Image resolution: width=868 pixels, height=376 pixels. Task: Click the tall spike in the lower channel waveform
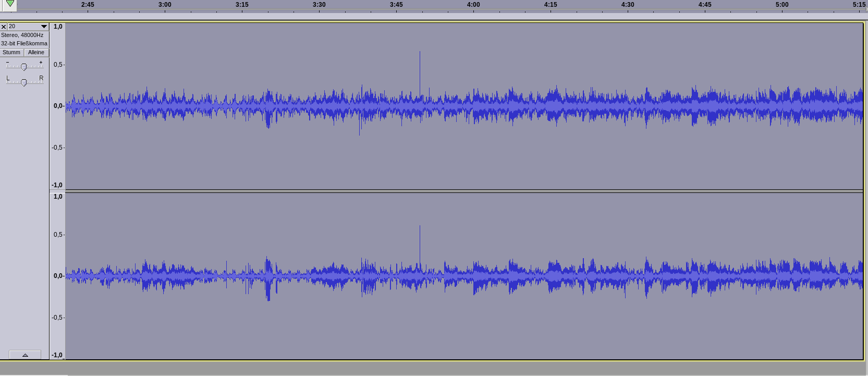(x=420, y=245)
